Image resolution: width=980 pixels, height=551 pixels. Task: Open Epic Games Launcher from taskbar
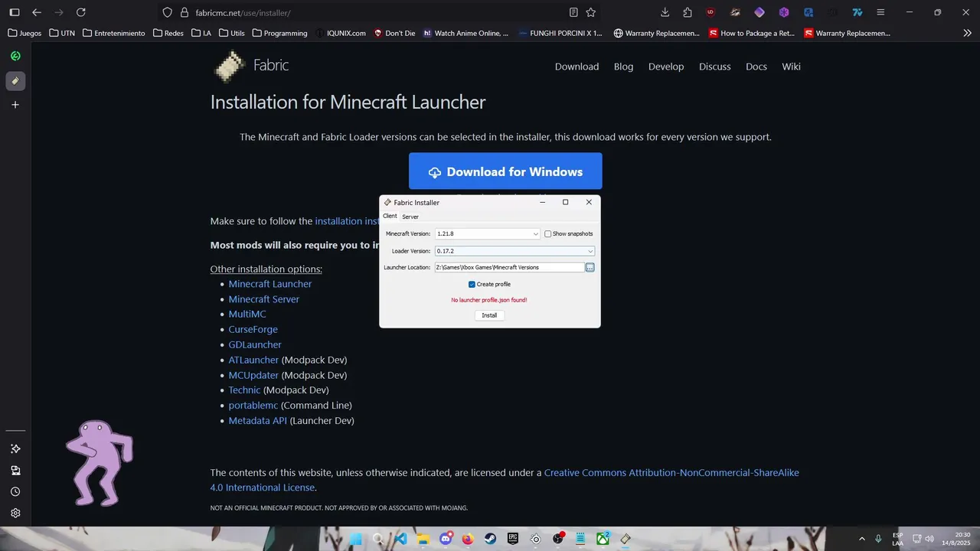[513, 539]
